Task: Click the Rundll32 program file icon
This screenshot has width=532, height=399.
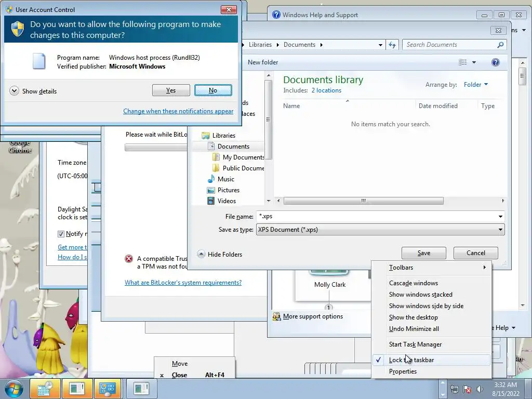Action: point(38,61)
